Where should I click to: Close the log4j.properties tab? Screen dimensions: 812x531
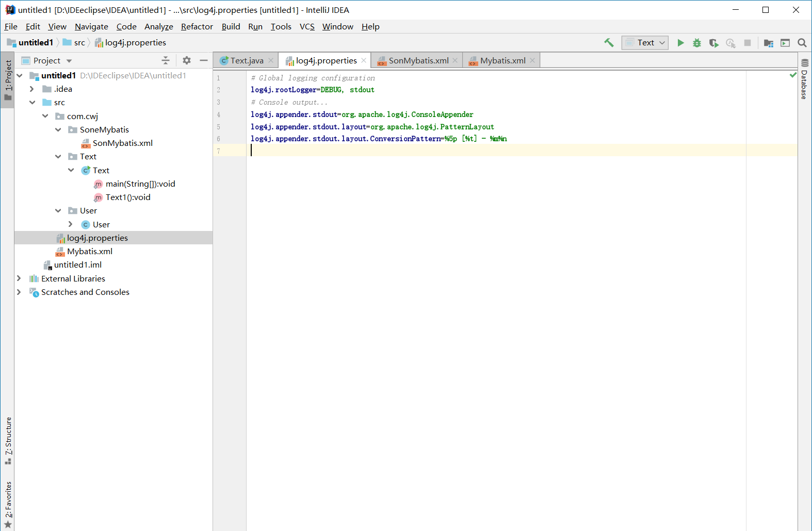364,60
